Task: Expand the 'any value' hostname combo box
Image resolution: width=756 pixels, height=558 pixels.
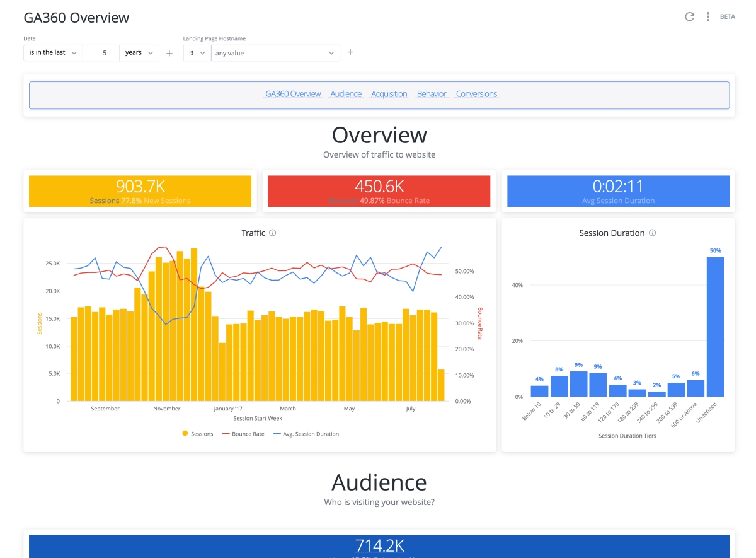Action: click(275, 53)
